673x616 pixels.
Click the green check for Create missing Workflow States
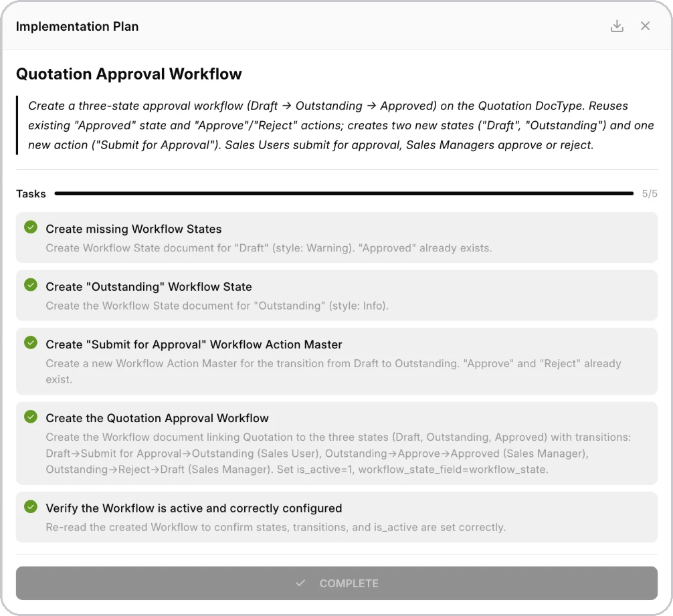[31, 227]
